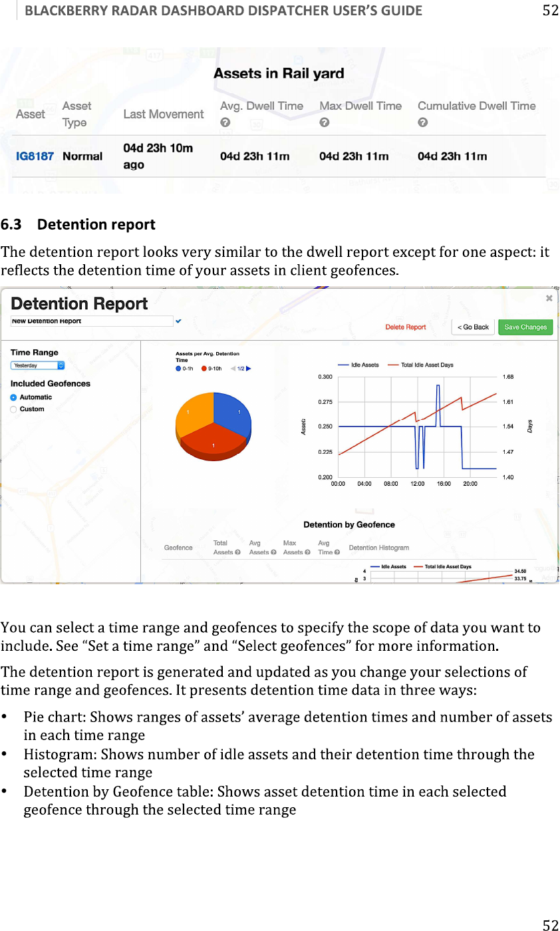Click the help icon beside Total Assets

click(x=237, y=552)
